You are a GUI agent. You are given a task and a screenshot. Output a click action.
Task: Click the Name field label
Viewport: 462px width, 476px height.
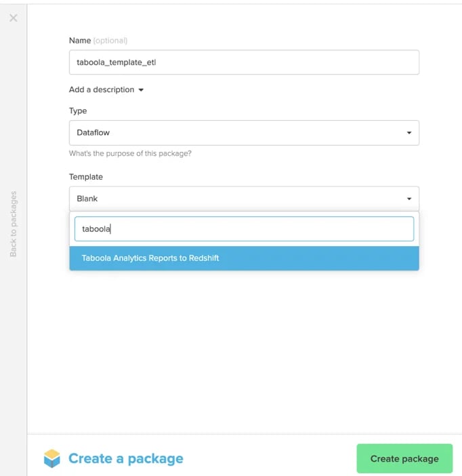pos(80,41)
